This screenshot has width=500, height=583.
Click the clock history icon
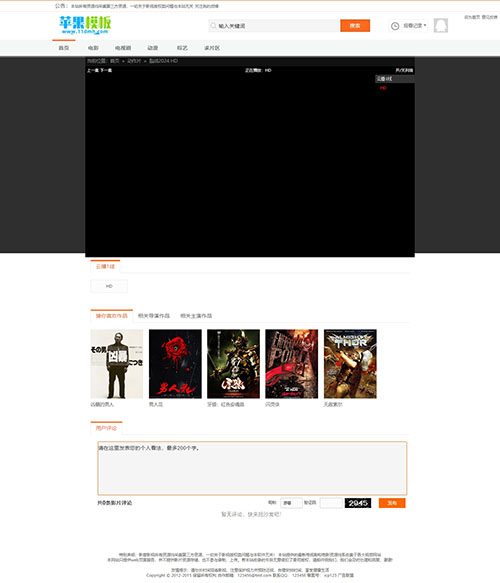point(395,26)
